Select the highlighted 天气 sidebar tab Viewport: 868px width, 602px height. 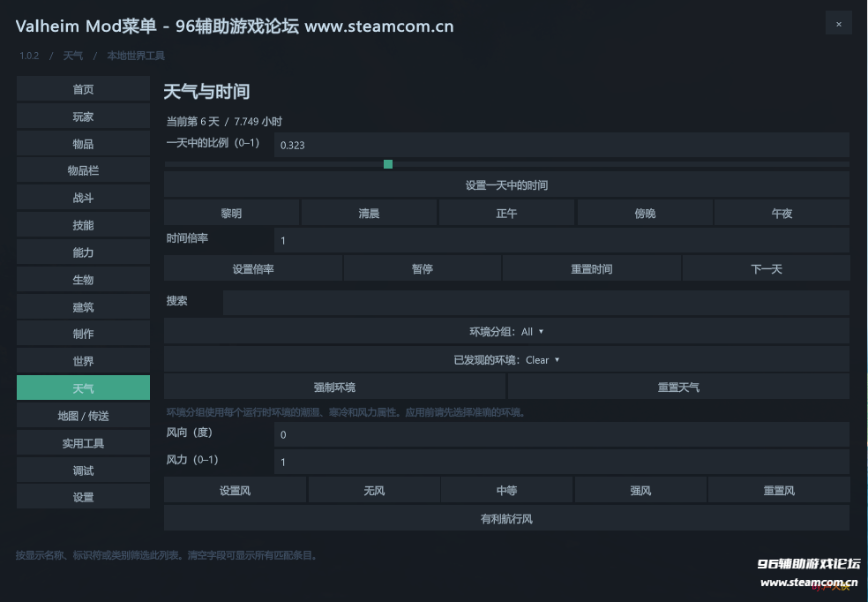click(83, 388)
